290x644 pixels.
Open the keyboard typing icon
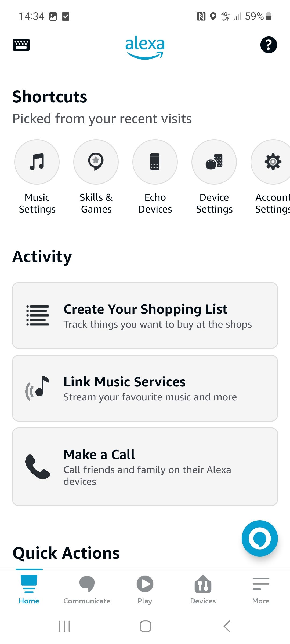click(x=21, y=45)
